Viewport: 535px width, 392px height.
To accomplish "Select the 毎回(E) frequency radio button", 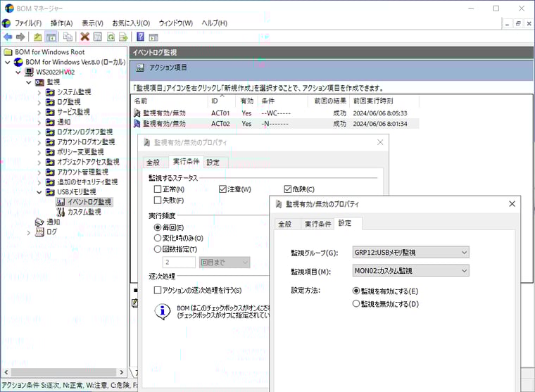I will [x=158, y=227].
